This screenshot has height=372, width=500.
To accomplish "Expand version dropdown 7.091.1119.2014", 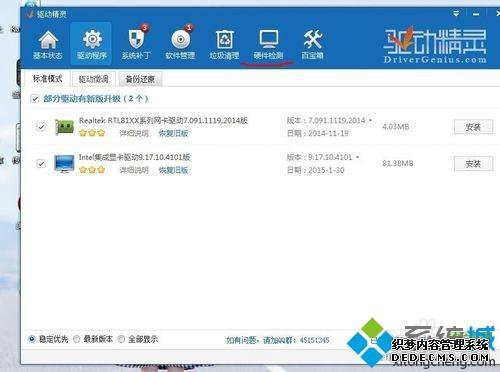I will coord(370,120).
